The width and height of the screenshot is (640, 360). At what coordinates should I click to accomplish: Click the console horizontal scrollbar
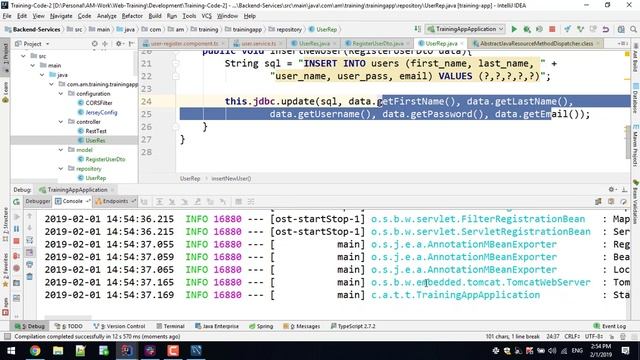(x=68, y=318)
